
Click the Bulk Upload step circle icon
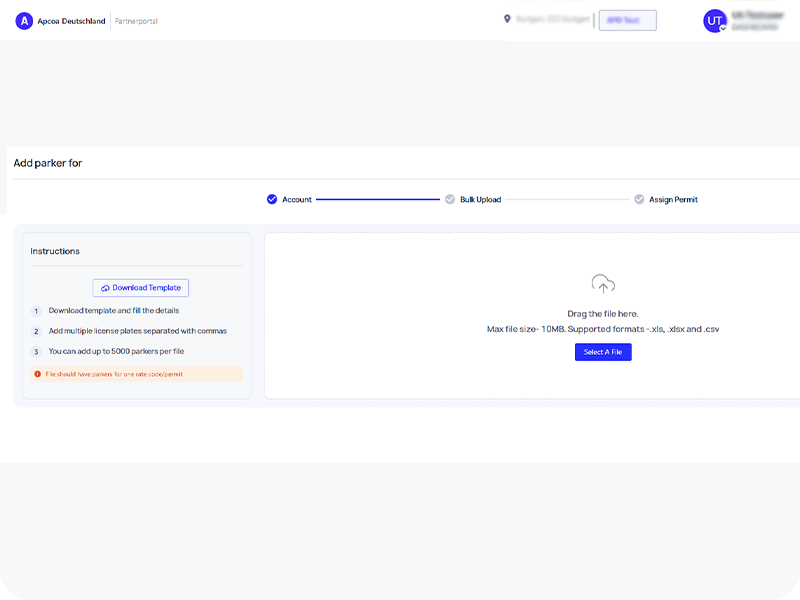click(450, 199)
